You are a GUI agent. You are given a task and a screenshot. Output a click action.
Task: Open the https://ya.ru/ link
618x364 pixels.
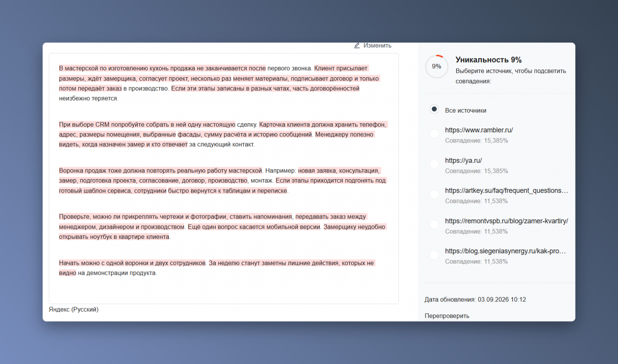pyautogui.click(x=463, y=160)
